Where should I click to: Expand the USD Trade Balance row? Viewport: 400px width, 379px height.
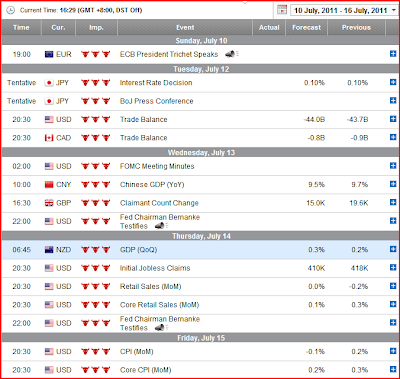[393, 119]
